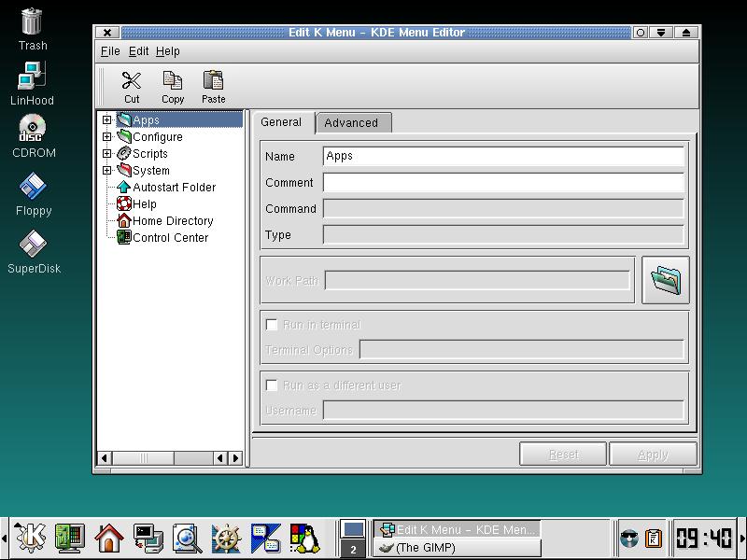Open the File menu
This screenshot has width=747, height=560.
[x=110, y=51]
